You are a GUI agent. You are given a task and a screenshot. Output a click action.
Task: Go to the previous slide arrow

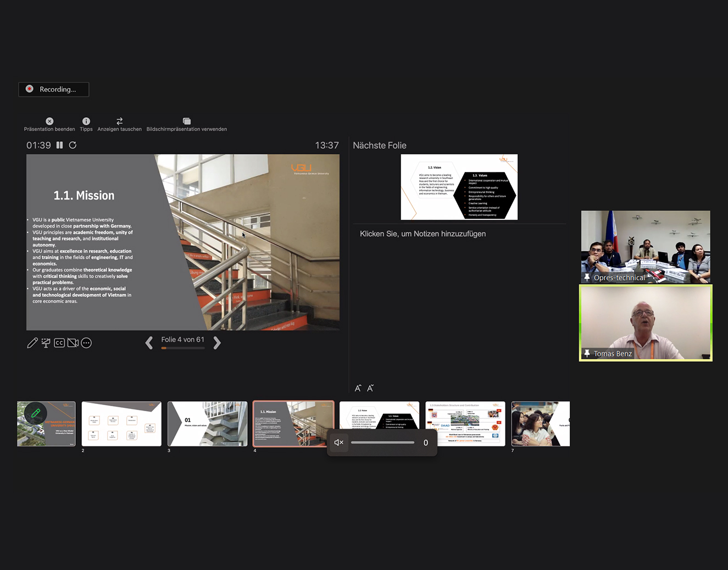[x=149, y=343]
